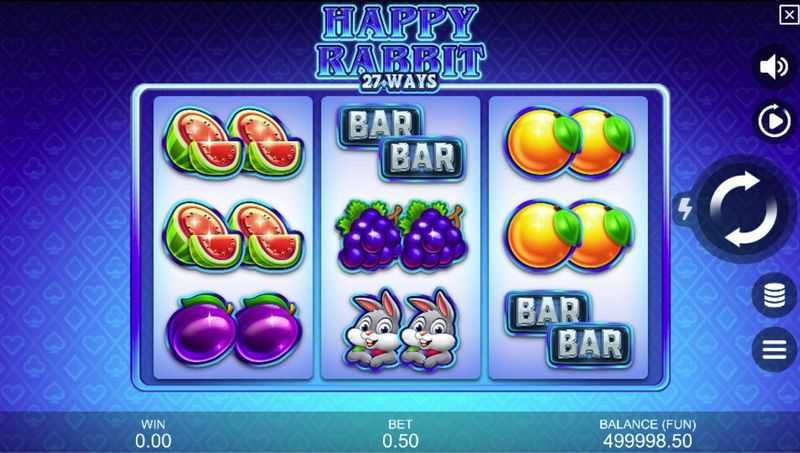Screen dimensions: 800x453
Task: Close the game with the X button
Action: click(x=789, y=14)
